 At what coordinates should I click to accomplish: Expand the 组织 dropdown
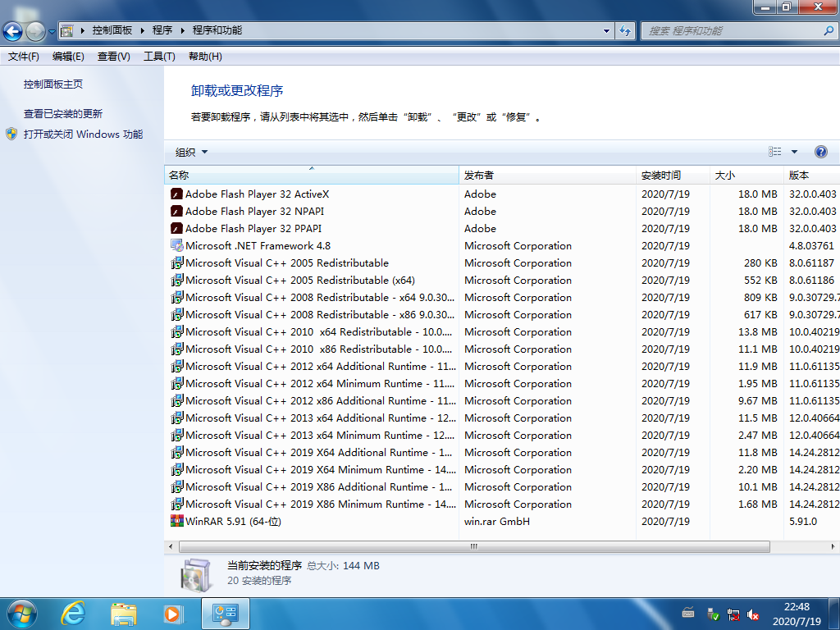tap(192, 152)
